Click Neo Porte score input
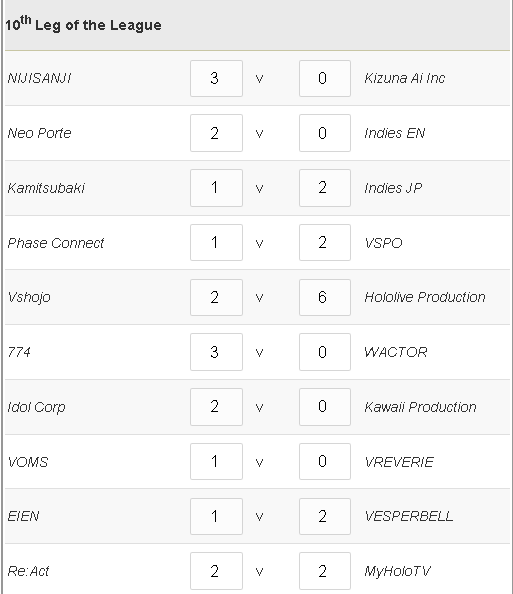This screenshot has width=513, height=594. click(x=216, y=133)
